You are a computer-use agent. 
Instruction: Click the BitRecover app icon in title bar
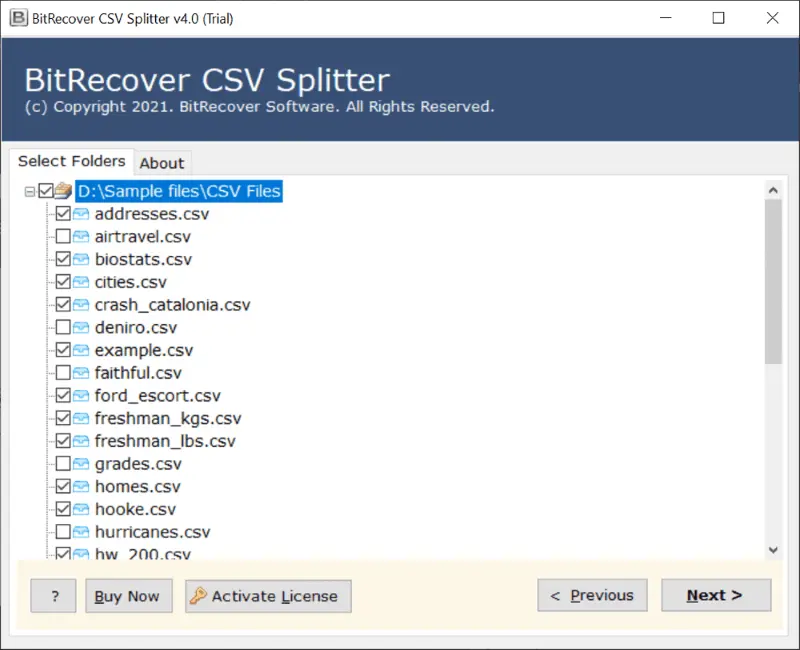[x=17, y=18]
